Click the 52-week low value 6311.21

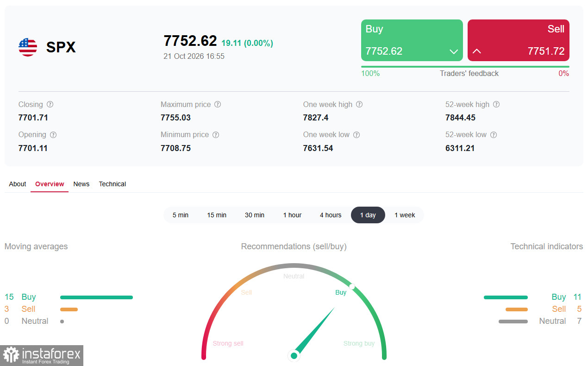[x=460, y=148]
